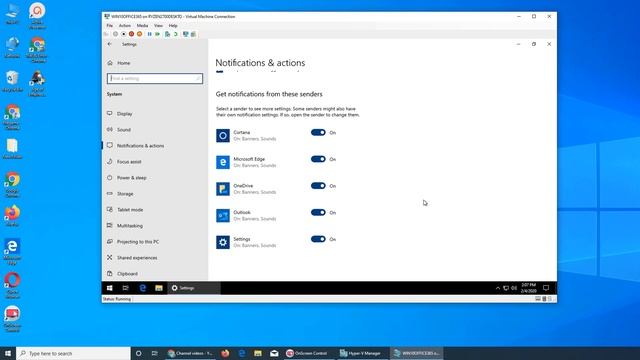Open Cortana sender notification settings
This screenshot has width=640, height=360.
pyautogui.click(x=246, y=136)
